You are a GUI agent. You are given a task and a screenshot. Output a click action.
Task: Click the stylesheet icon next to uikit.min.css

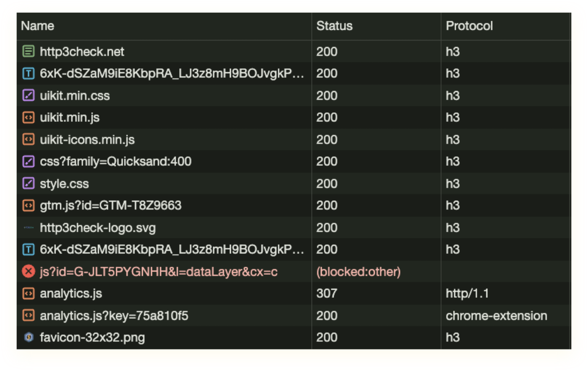[29, 95]
